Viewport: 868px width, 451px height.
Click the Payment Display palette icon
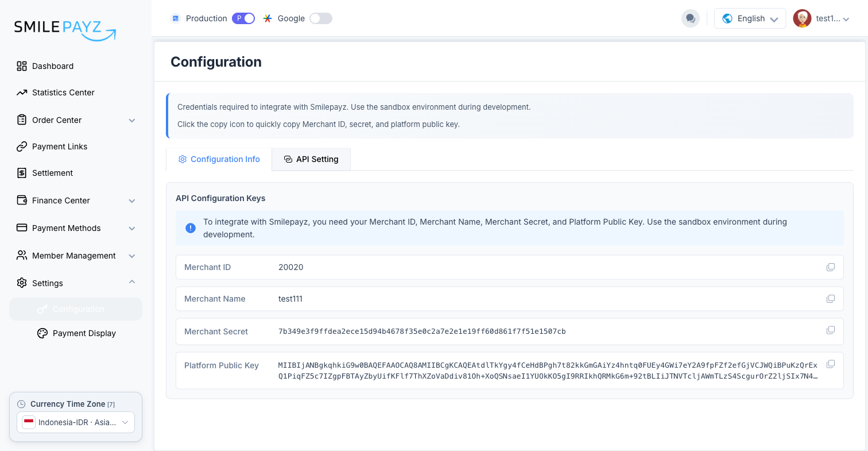click(x=42, y=333)
